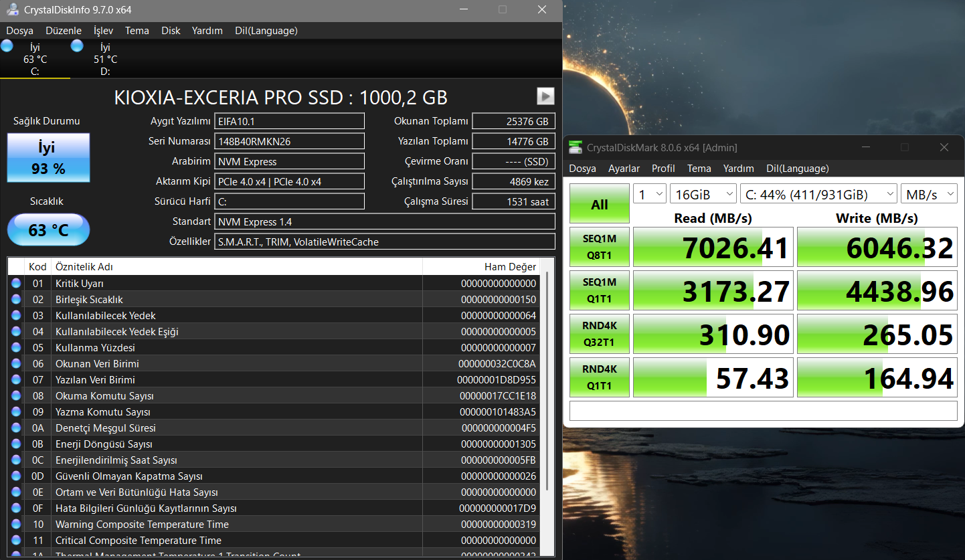Click the CrystalDiskInfo title bar app icon

pyautogui.click(x=11, y=10)
